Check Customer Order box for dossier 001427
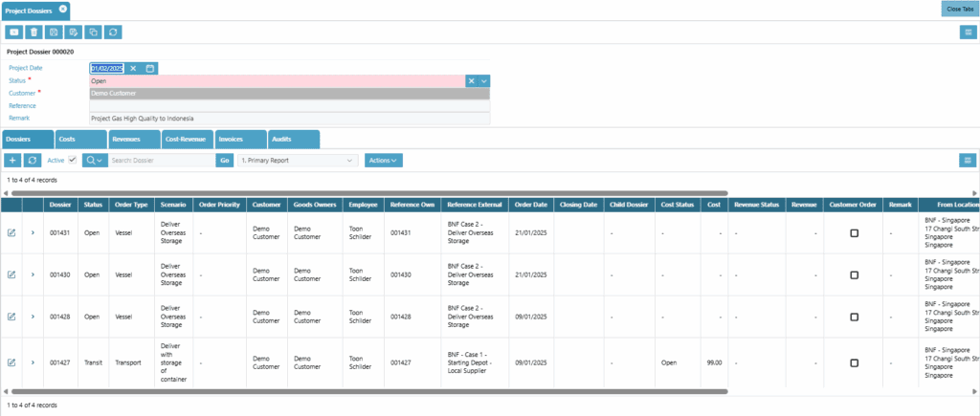 tap(854, 362)
